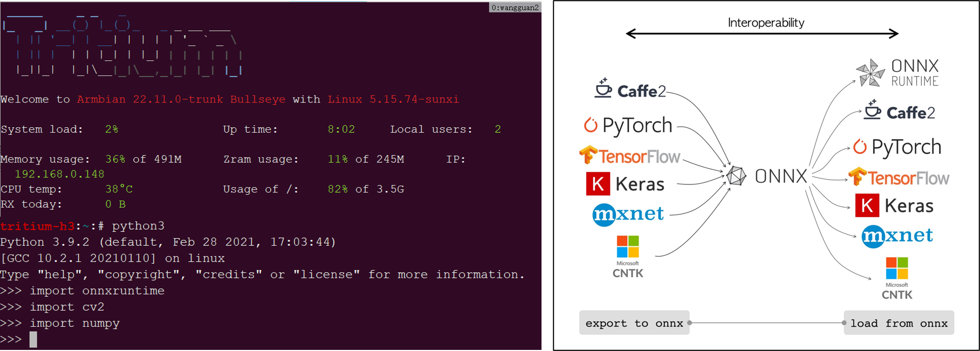Click the "export to onnx" label box
The image size is (980, 351).
point(634,323)
